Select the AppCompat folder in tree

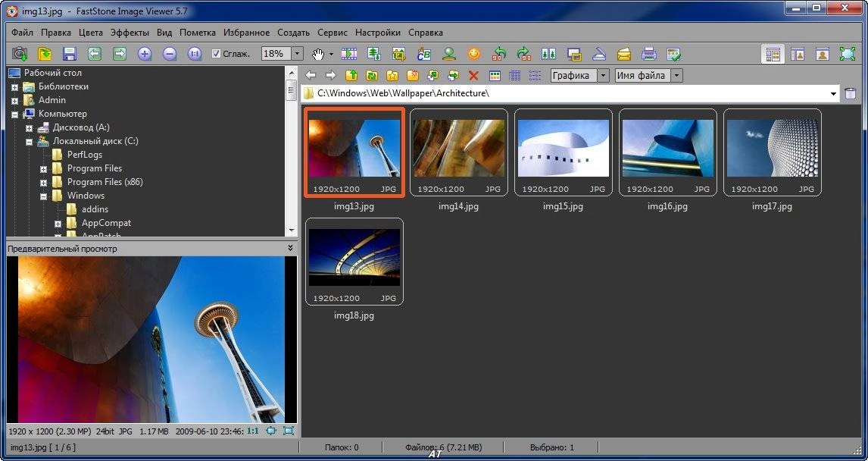[106, 223]
